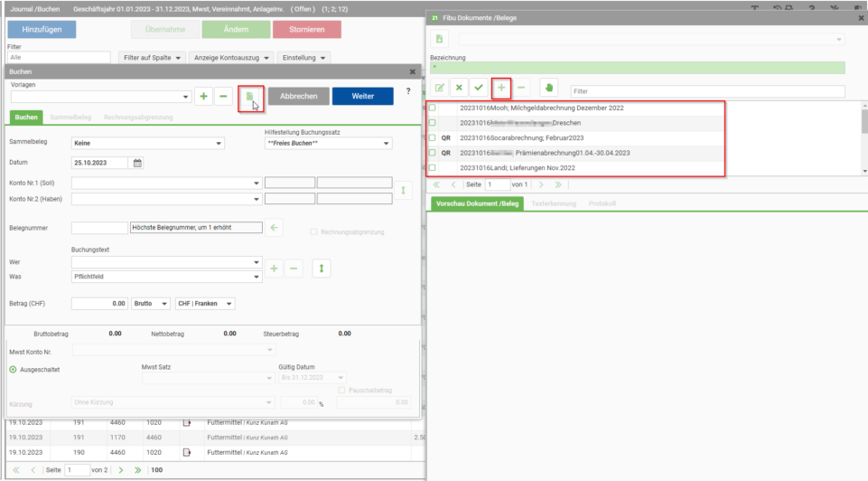Click the document/Beleg icon next to Abbrechen
868x481 pixels.
point(250,97)
